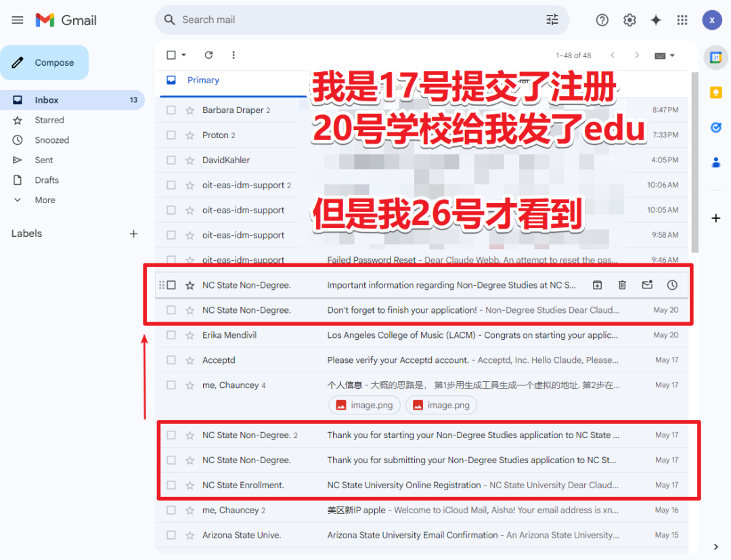
Task: Mark Important information email as unread
Action: (647, 285)
